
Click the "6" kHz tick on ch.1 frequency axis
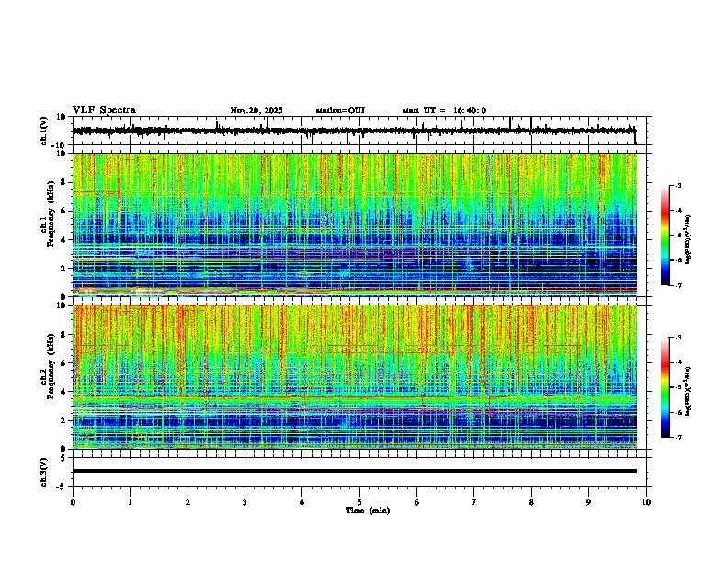pos(63,211)
